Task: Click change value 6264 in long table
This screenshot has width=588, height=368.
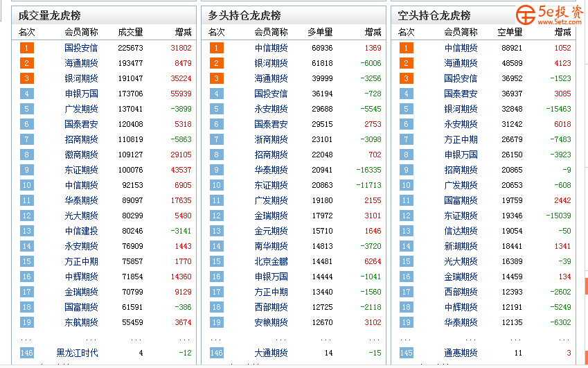Action: pos(373,261)
